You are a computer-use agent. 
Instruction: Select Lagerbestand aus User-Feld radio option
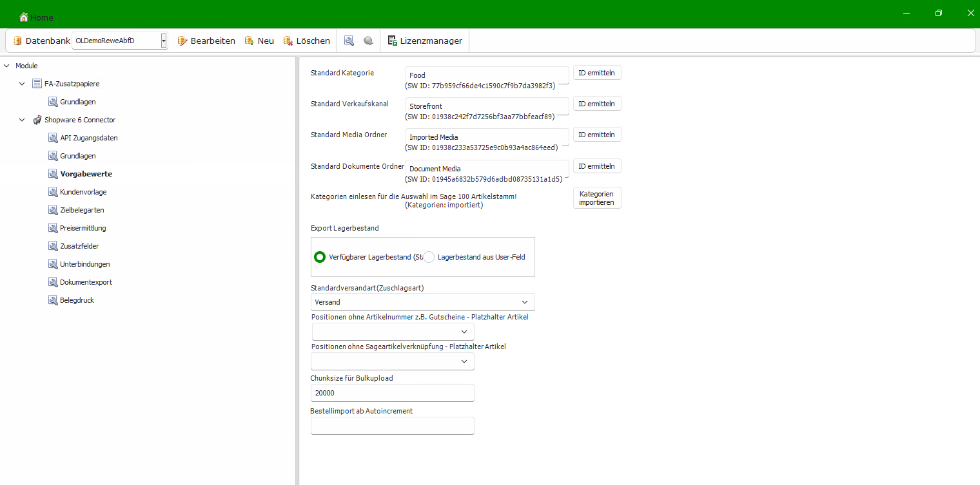(x=429, y=257)
